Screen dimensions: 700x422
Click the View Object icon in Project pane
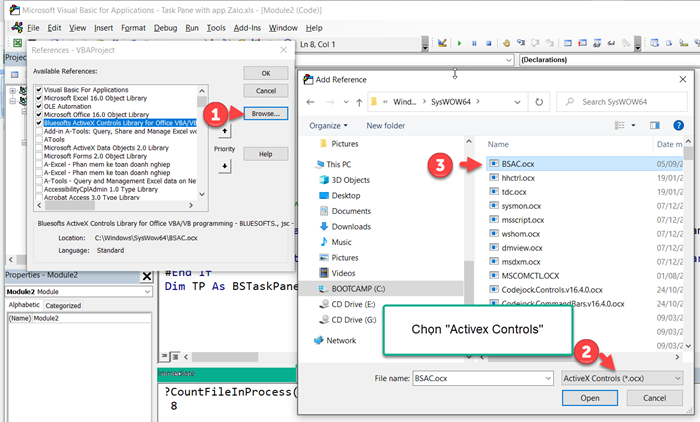pos(15,75)
